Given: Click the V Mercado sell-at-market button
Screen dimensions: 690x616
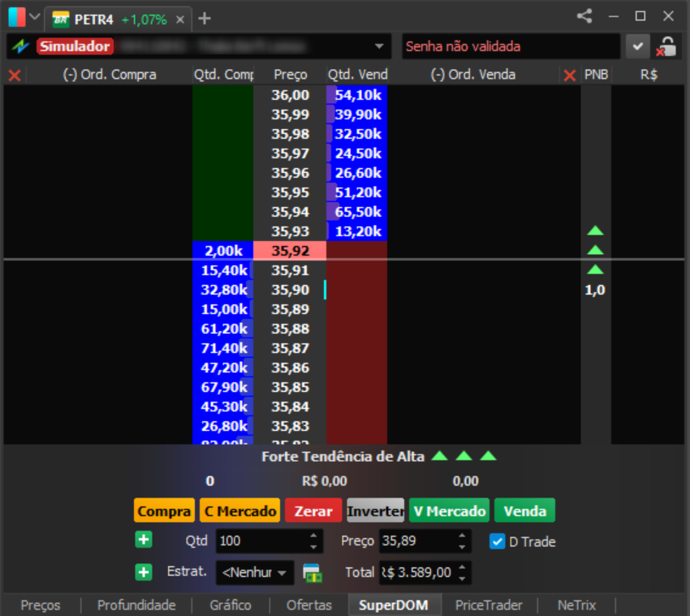Looking at the screenshot, I should pyautogui.click(x=449, y=510).
